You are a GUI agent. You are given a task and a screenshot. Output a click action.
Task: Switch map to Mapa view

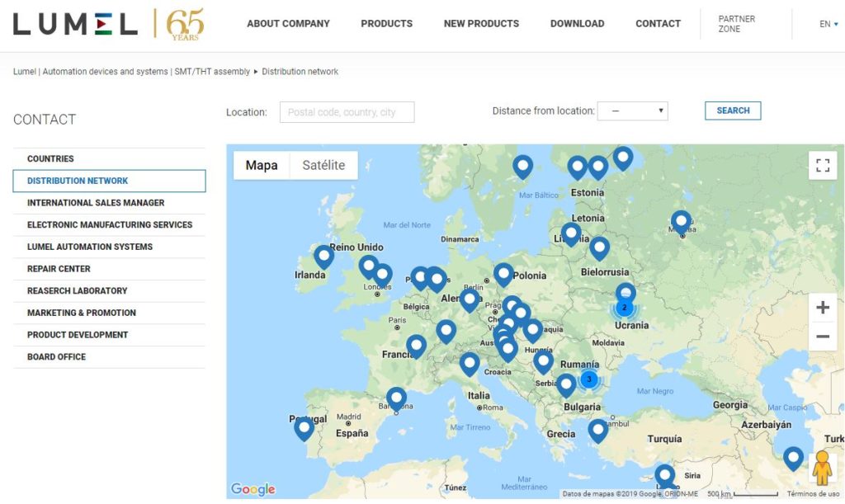point(262,165)
